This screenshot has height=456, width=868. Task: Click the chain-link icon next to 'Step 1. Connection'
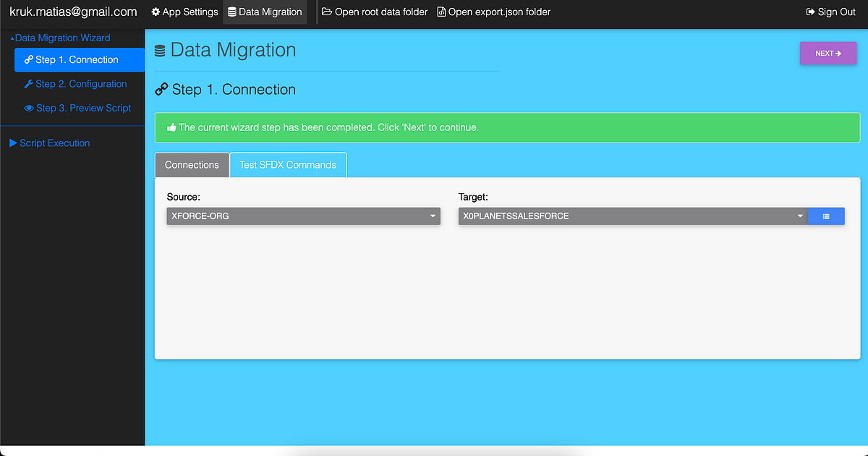[27, 59]
